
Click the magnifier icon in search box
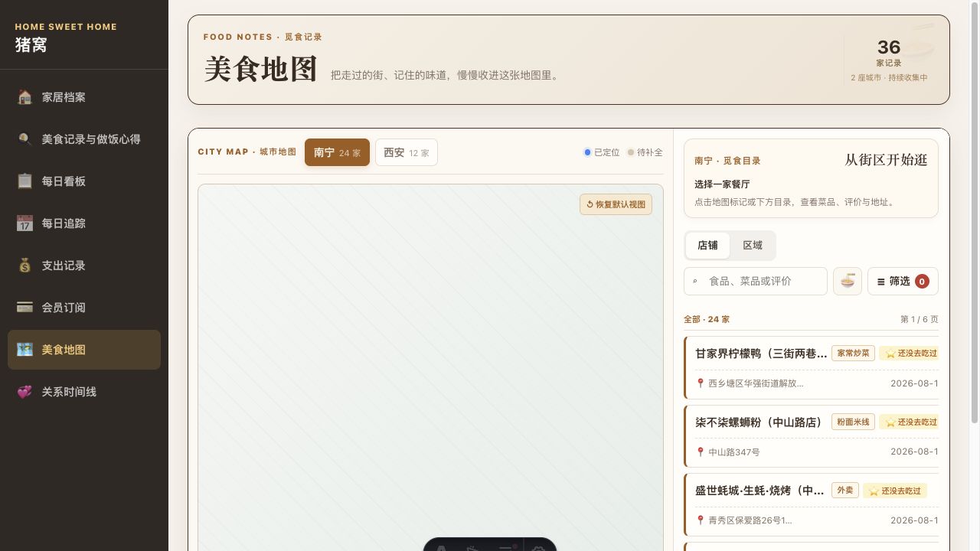tap(695, 282)
